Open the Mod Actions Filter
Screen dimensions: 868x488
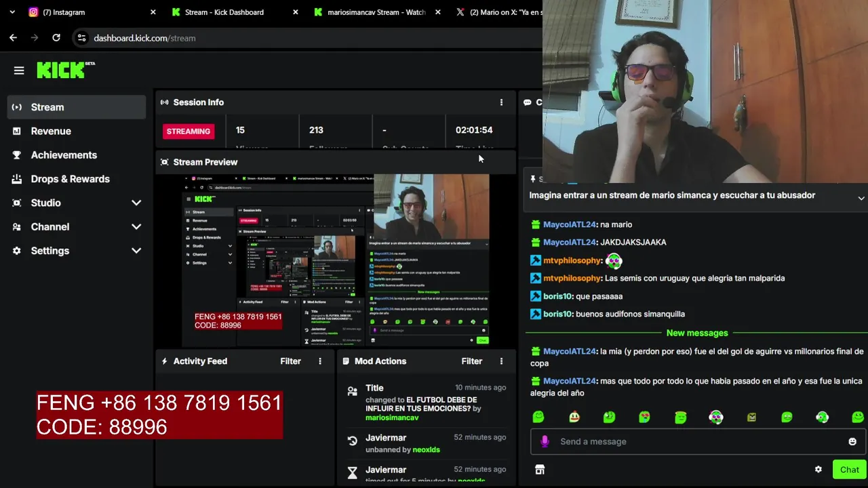[x=472, y=361]
